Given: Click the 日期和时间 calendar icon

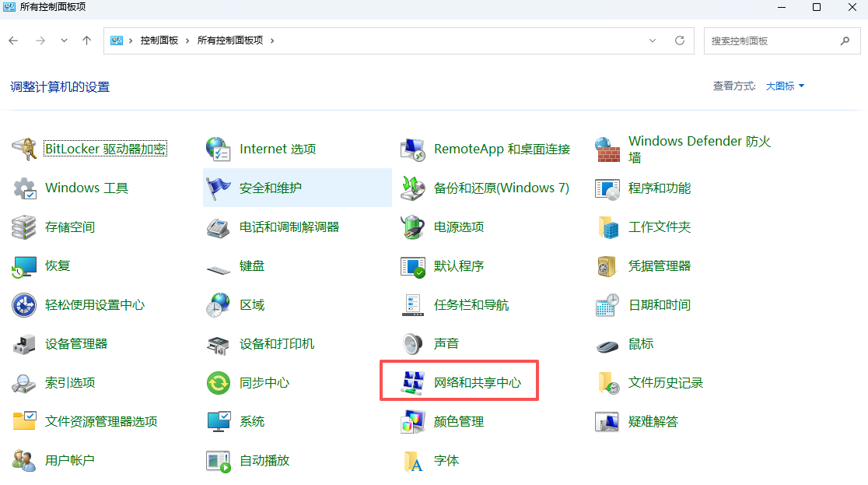Looking at the screenshot, I should pos(607,304).
